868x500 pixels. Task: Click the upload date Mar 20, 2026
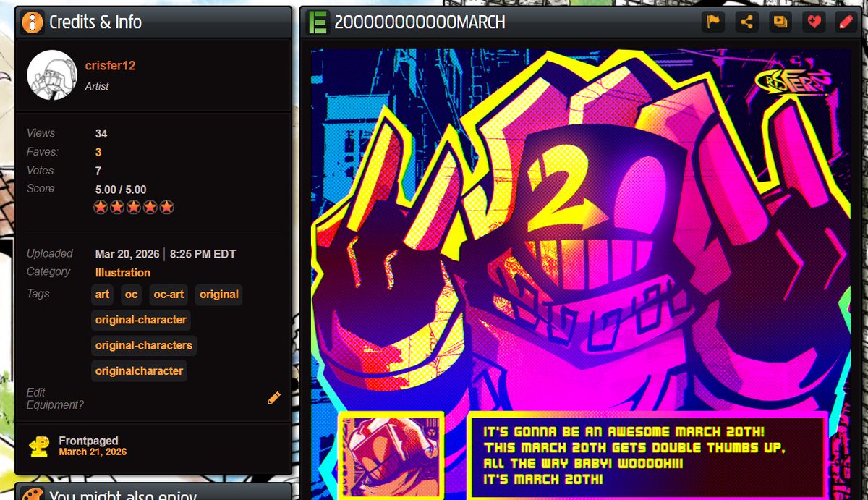(x=127, y=254)
